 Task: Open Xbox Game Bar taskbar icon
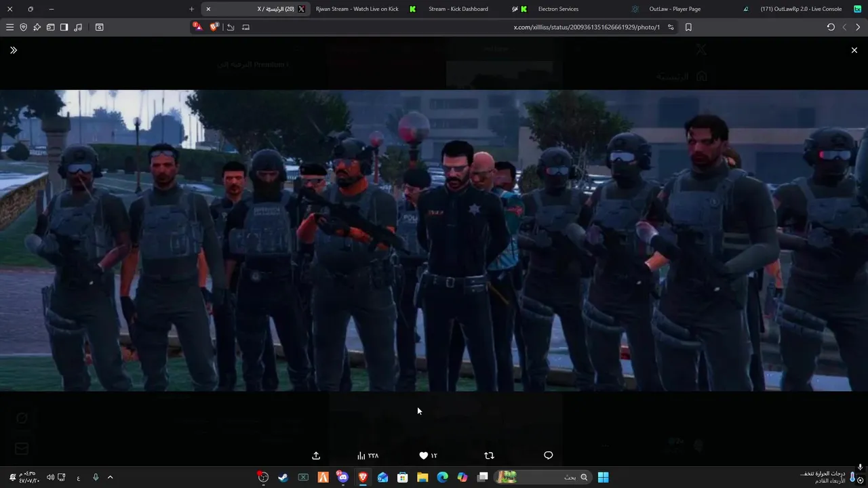303,477
